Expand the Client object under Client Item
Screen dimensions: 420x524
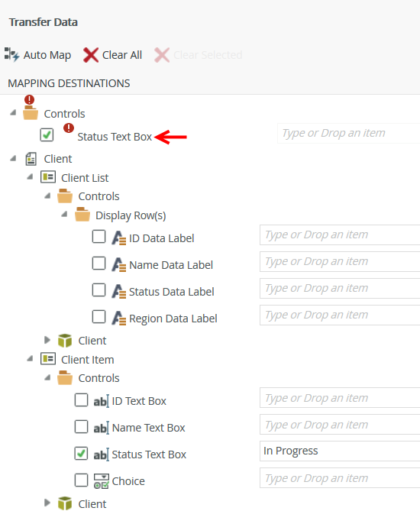(47, 503)
